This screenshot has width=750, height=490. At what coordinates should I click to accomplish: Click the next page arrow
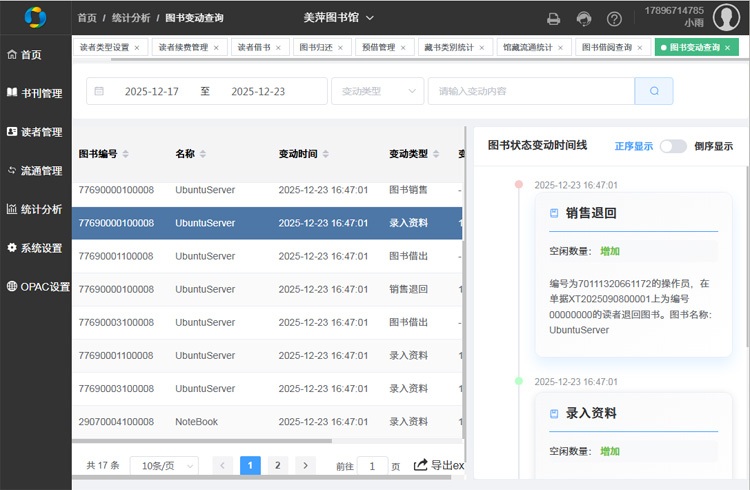305,465
